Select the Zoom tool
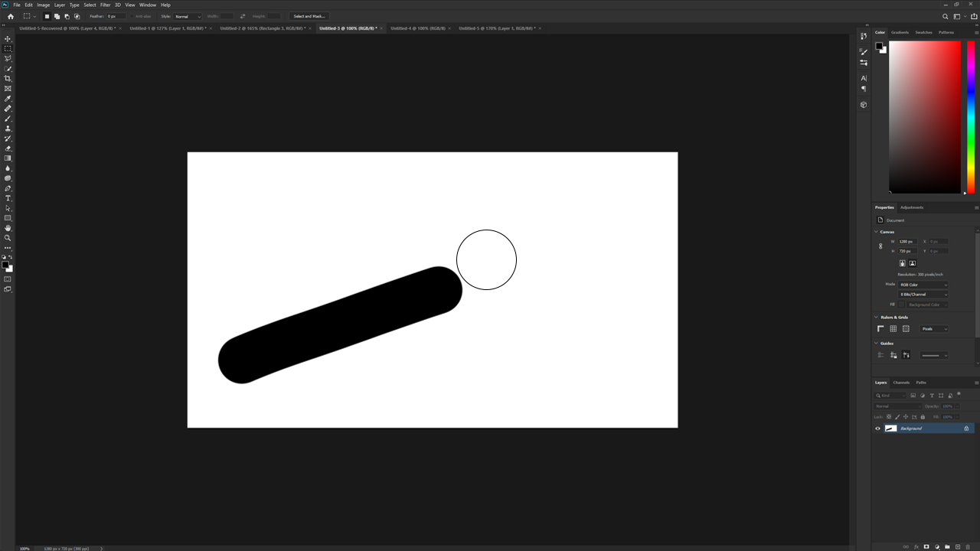Viewport: 980px width, 551px height. click(x=8, y=238)
